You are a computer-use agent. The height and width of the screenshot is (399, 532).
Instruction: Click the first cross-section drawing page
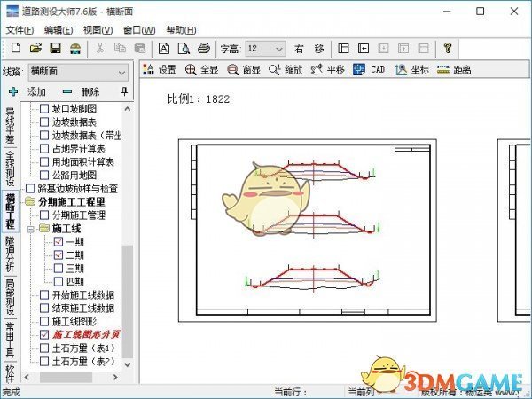coord(308,231)
